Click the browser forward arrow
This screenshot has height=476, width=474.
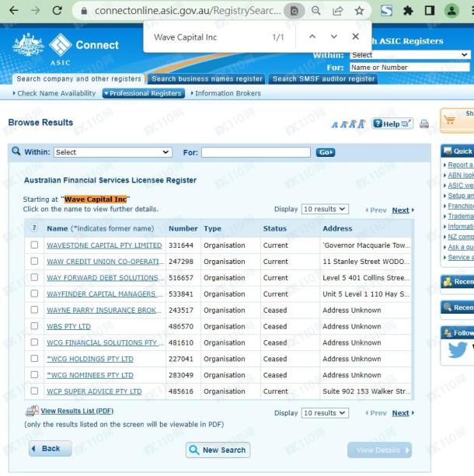pos(36,11)
